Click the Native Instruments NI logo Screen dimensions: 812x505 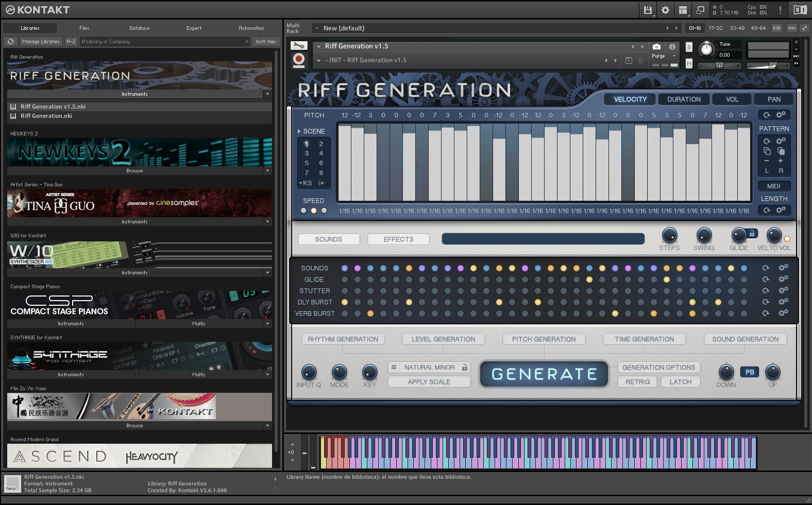800,10
